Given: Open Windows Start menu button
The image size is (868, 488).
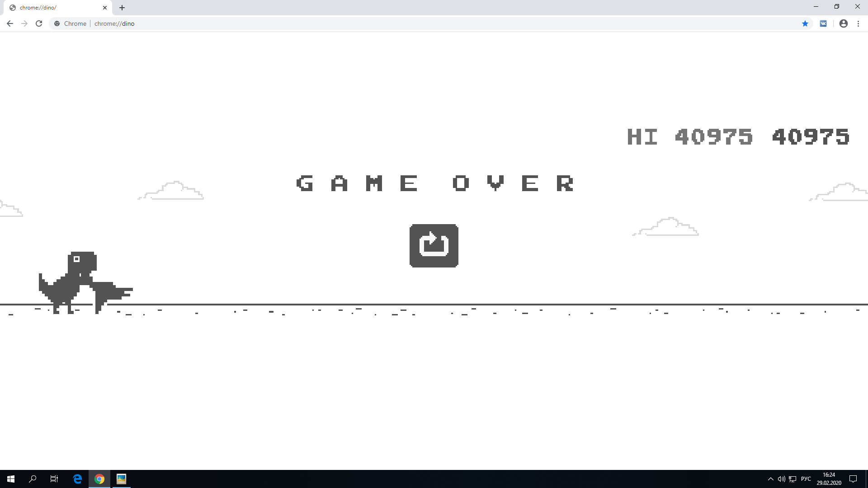Looking at the screenshot, I should pos(10,479).
